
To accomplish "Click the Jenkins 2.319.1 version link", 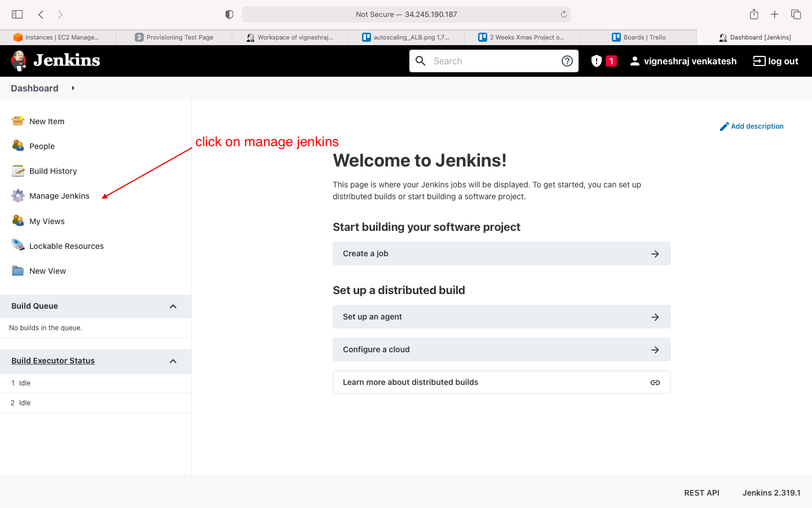I will click(771, 493).
